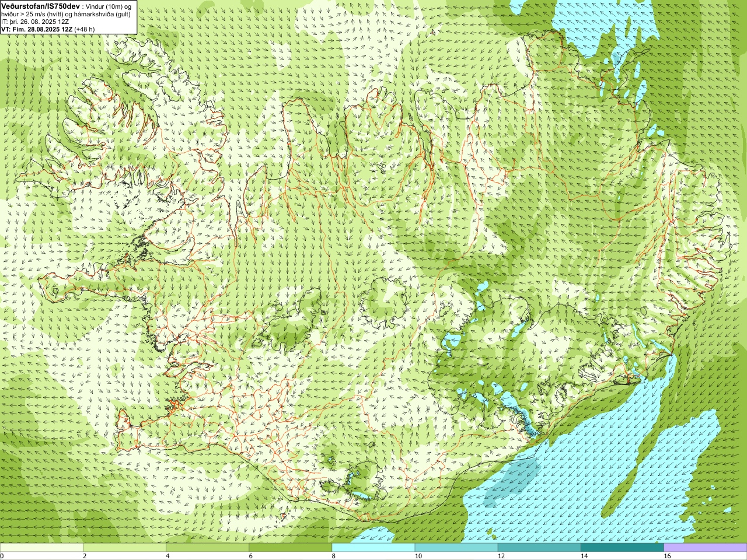
Task: Click the "hviður > 25 m/s (hvítt)" description line
Action: pos(66,13)
